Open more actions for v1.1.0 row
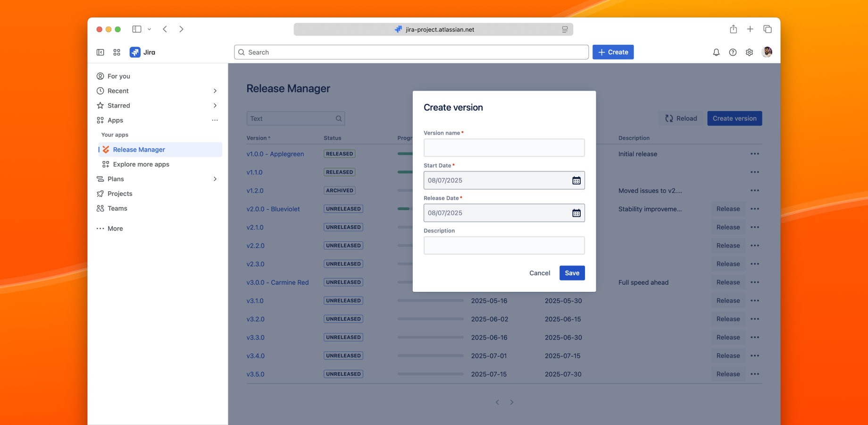This screenshot has height=425, width=868. click(x=755, y=172)
